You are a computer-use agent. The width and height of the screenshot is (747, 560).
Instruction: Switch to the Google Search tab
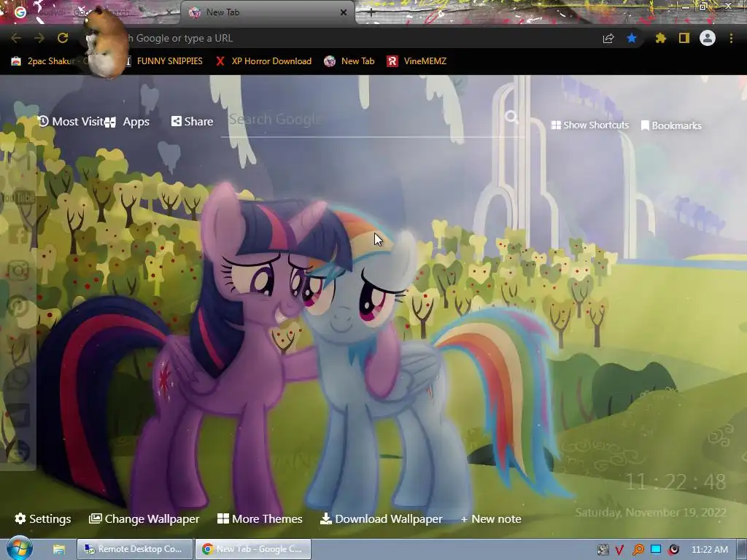[90, 12]
